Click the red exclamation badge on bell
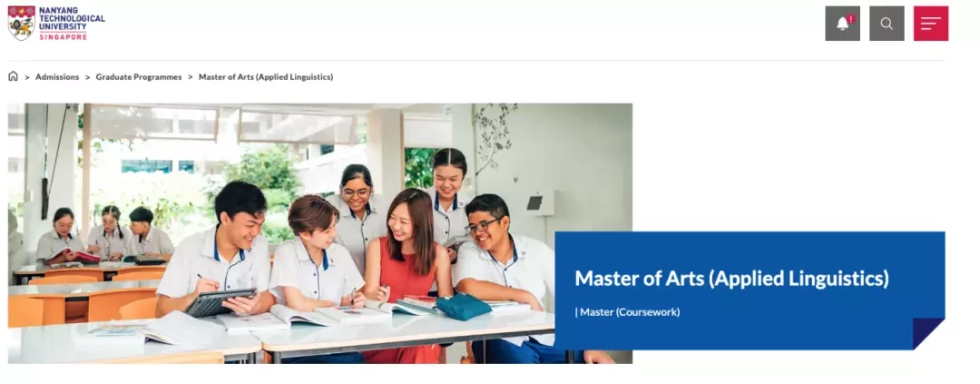The width and height of the screenshot is (980, 384). [850, 19]
